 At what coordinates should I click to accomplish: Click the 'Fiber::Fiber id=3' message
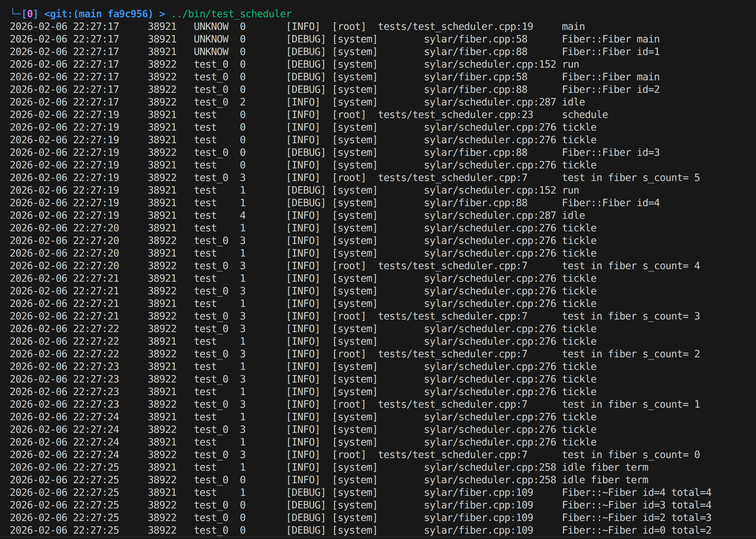tap(610, 153)
